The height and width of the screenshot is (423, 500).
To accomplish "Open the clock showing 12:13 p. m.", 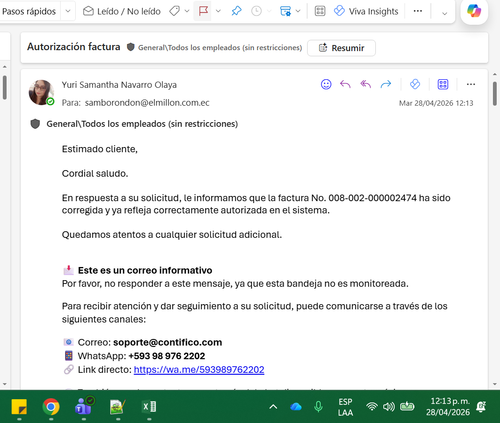I will pyautogui.click(x=448, y=407).
